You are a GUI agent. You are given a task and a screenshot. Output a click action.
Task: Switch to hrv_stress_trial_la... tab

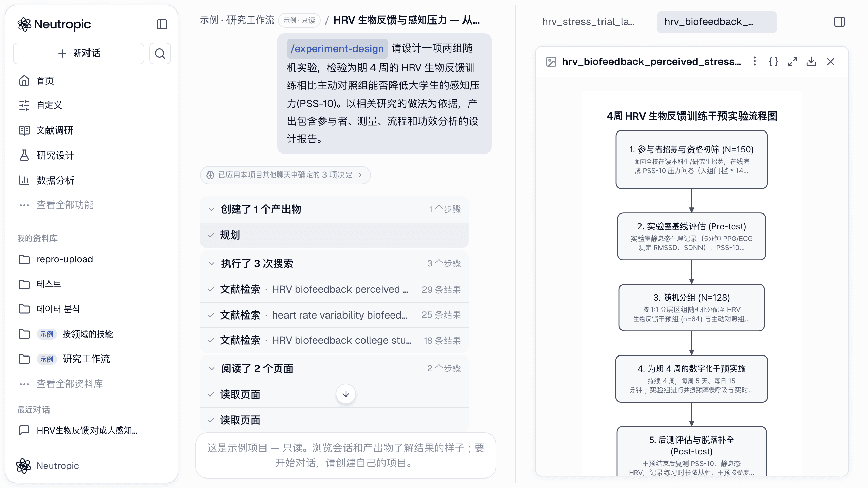click(588, 22)
